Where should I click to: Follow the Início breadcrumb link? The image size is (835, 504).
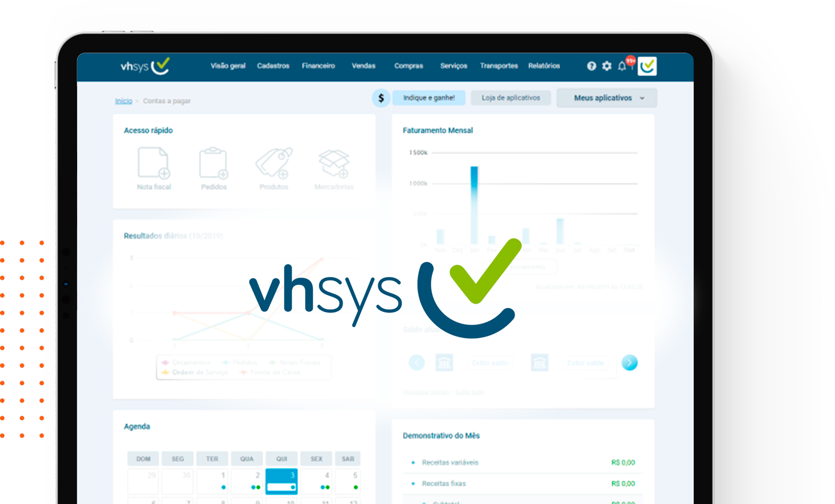pyautogui.click(x=123, y=101)
